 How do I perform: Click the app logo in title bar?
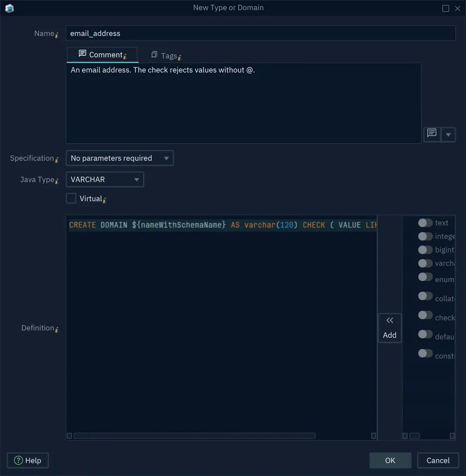[10, 8]
